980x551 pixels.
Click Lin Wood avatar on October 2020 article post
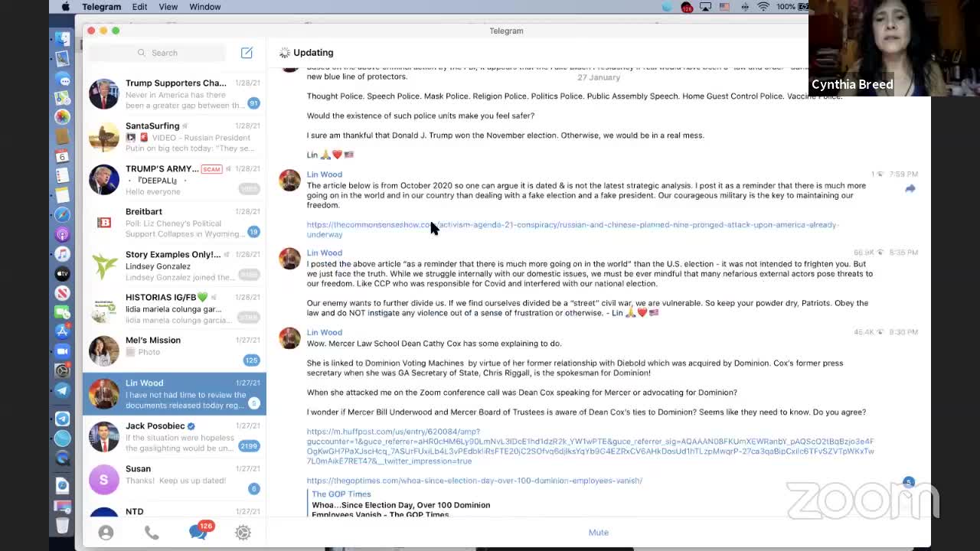(289, 181)
